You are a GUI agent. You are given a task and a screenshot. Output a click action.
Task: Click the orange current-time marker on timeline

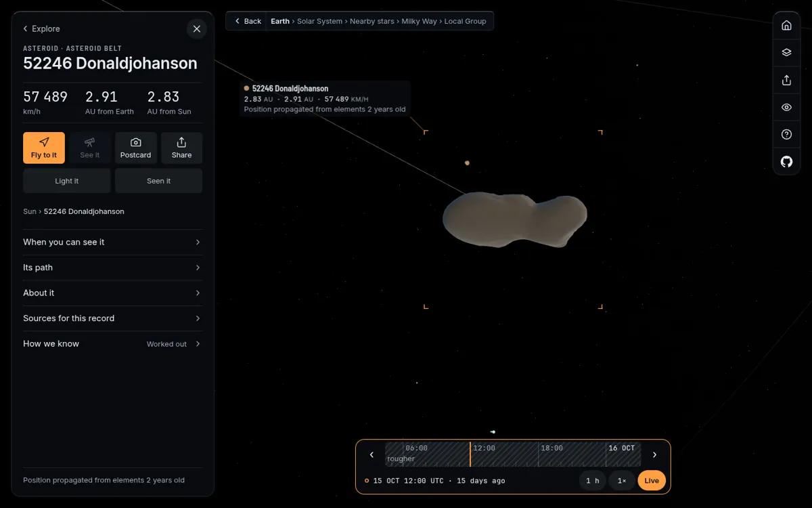tap(470, 454)
